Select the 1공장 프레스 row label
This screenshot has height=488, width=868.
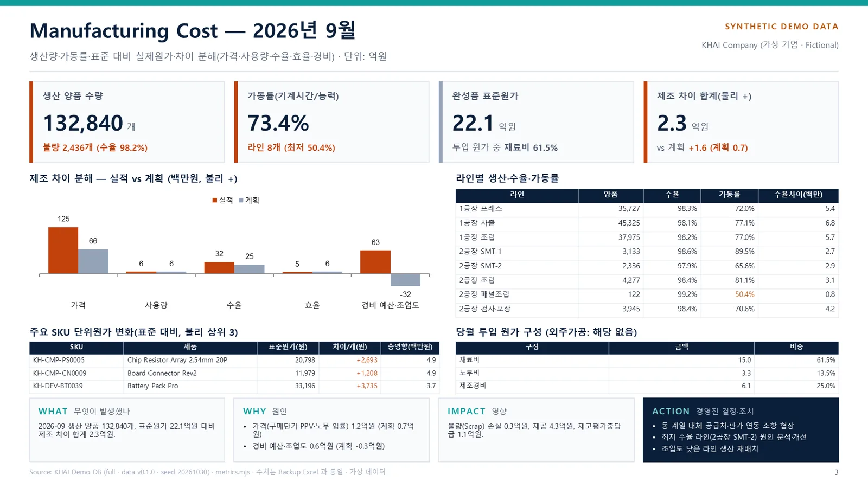(481, 208)
